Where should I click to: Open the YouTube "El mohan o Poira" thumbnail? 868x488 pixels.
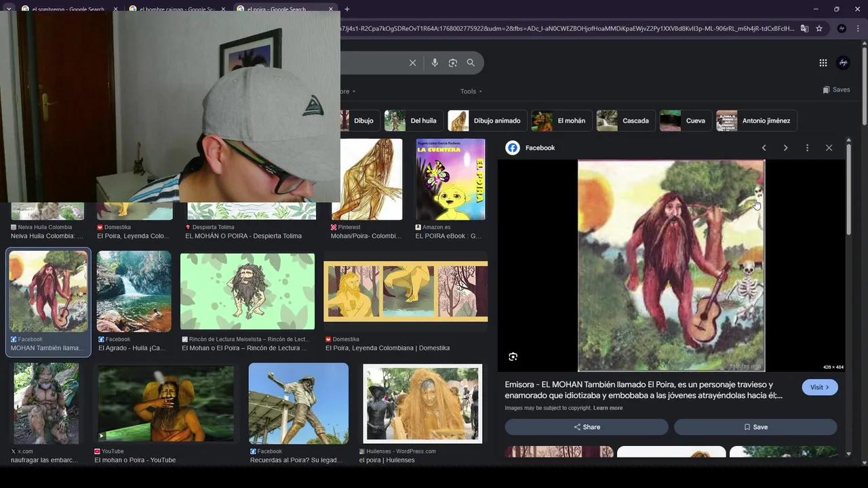[x=166, y=403]
